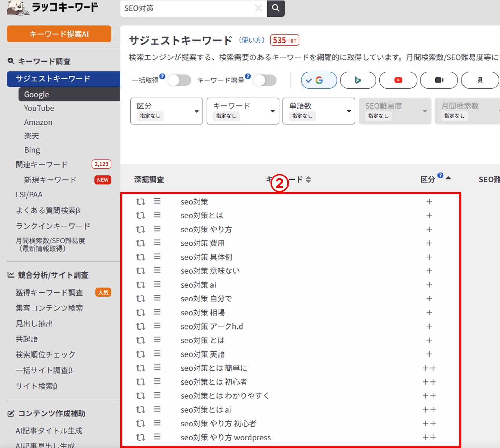500x448 pixels.
Task: Sort by 区分 column arrow
Action: [448, 178]
